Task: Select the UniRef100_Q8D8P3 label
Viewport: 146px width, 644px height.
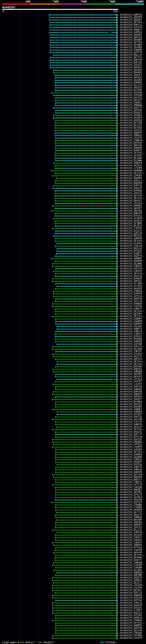Action: [x=131, y=625]
